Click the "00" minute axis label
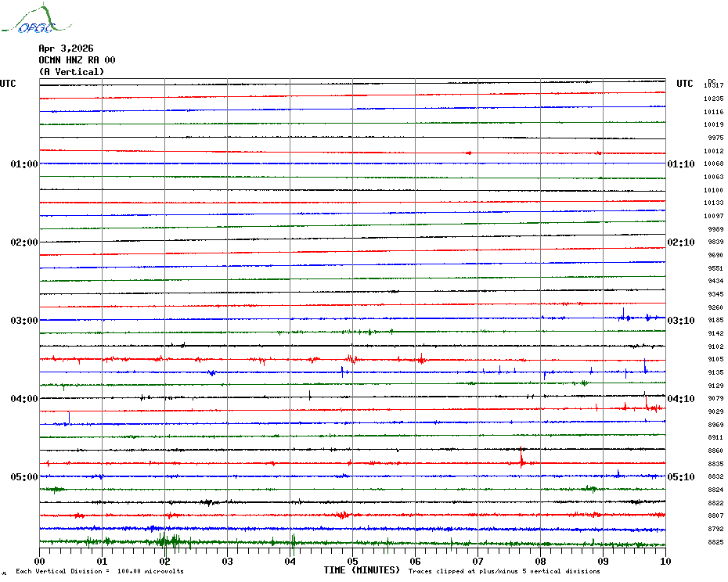 point(39,561)
